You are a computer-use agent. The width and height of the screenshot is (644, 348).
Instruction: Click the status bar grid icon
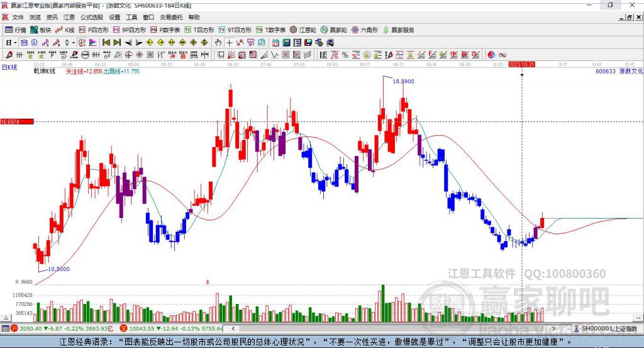pos(5,329)
